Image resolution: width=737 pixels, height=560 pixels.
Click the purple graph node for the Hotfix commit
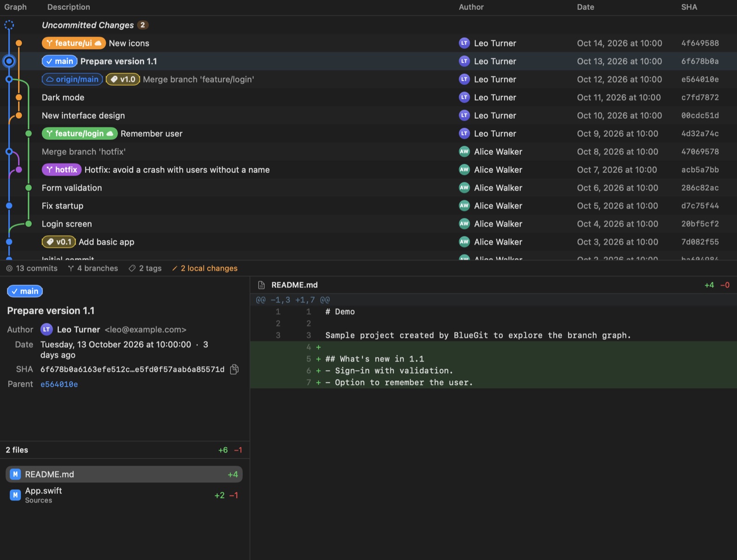click(19, 169)
